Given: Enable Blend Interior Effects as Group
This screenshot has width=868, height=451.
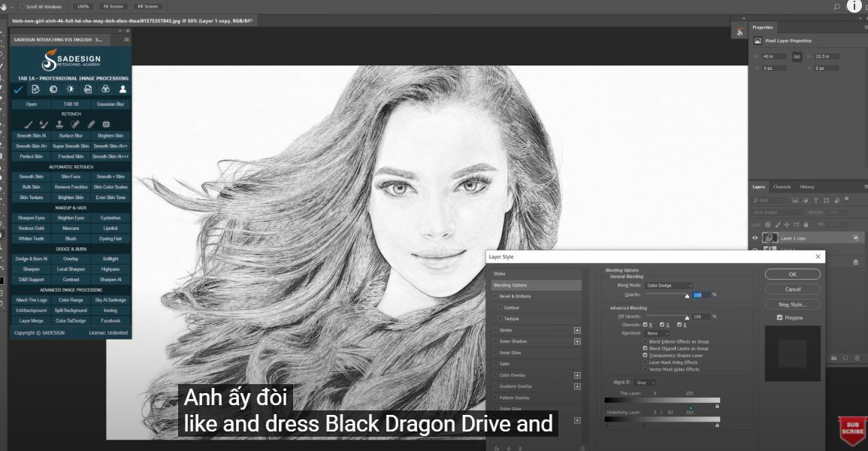Looking at the screenshot, I should point(645,341).
